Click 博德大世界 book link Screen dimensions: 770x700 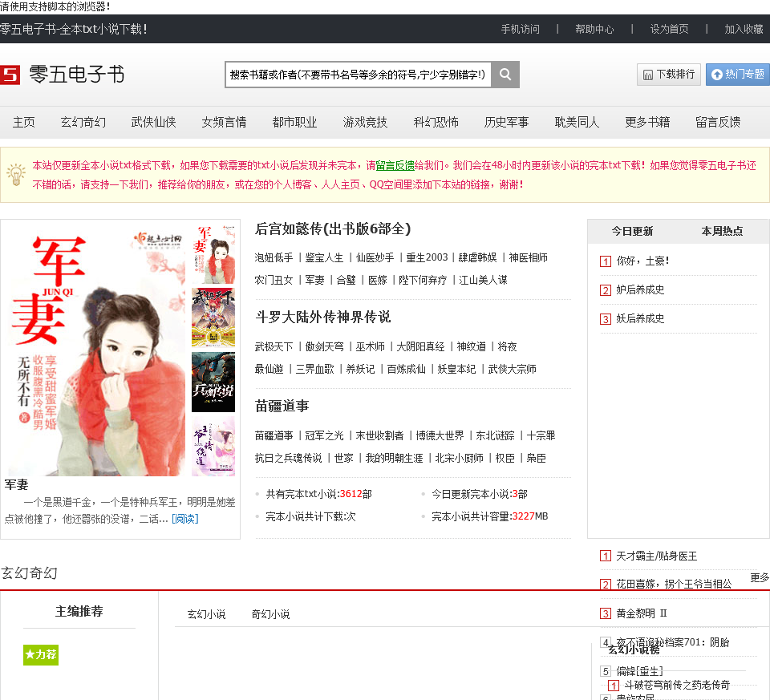point(440,435)
